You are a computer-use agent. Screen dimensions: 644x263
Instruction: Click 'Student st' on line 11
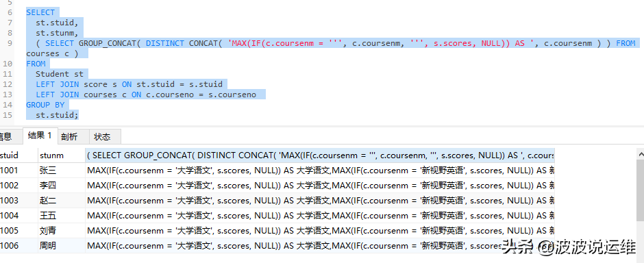point(59,74)
